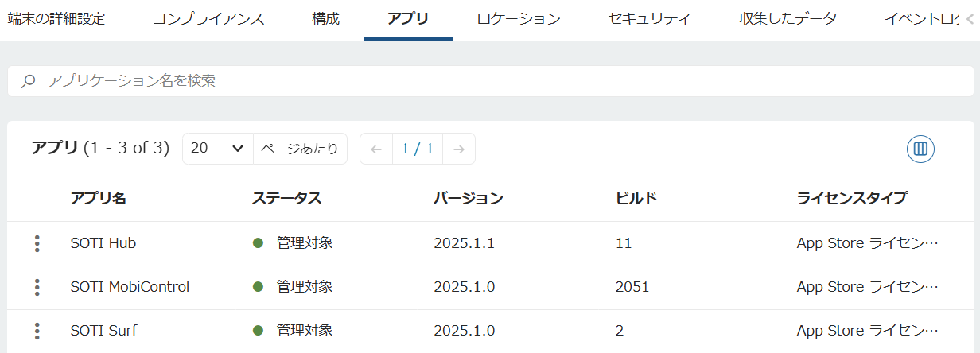This screenshot has width=980, height=353.
Task: Click the green status dot for SOTI MobiControl
Action: click(258, 287)
